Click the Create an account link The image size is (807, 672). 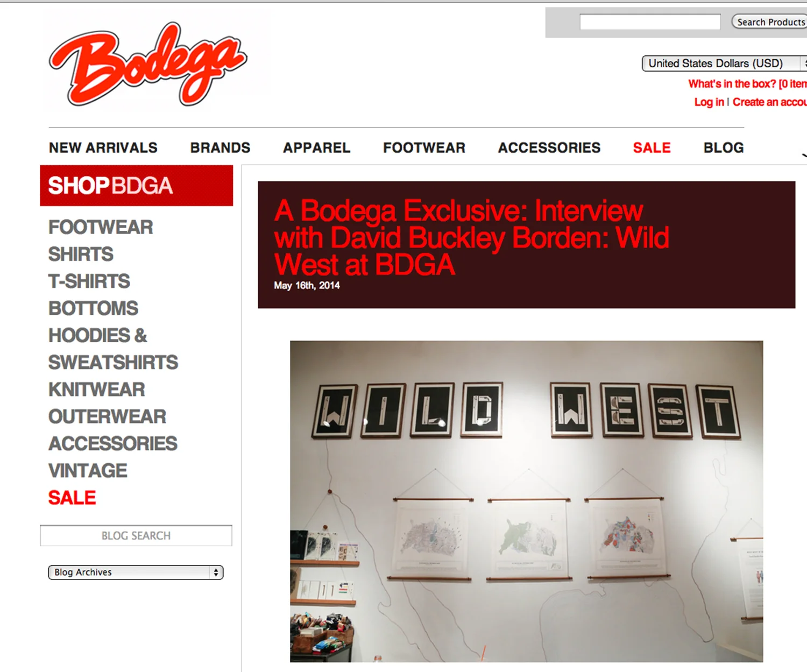click(x=770, y=102)
